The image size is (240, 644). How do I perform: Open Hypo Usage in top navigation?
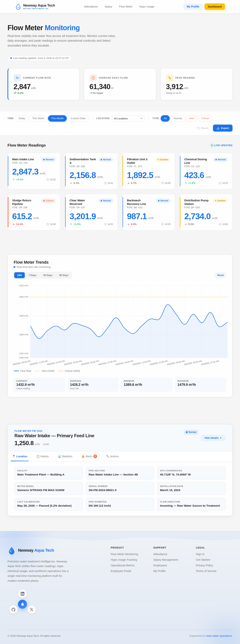click(x=147, y=7)
